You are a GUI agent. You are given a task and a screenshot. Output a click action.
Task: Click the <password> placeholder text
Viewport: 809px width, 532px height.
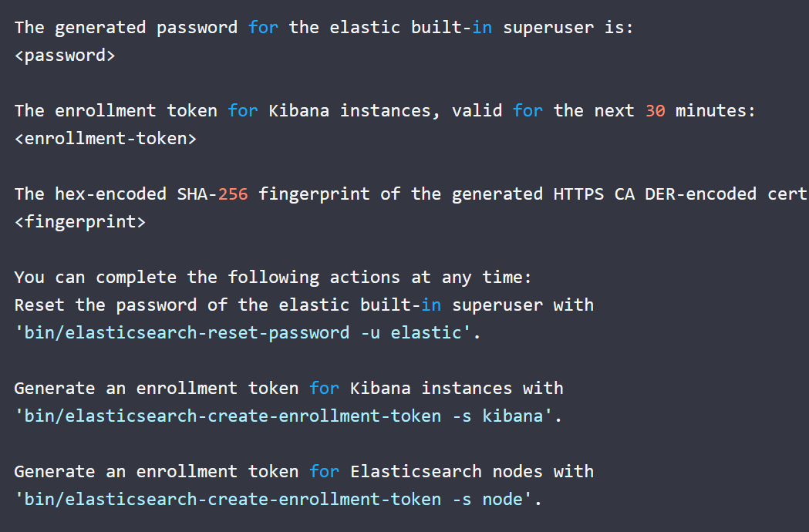(x=65, y=56)
